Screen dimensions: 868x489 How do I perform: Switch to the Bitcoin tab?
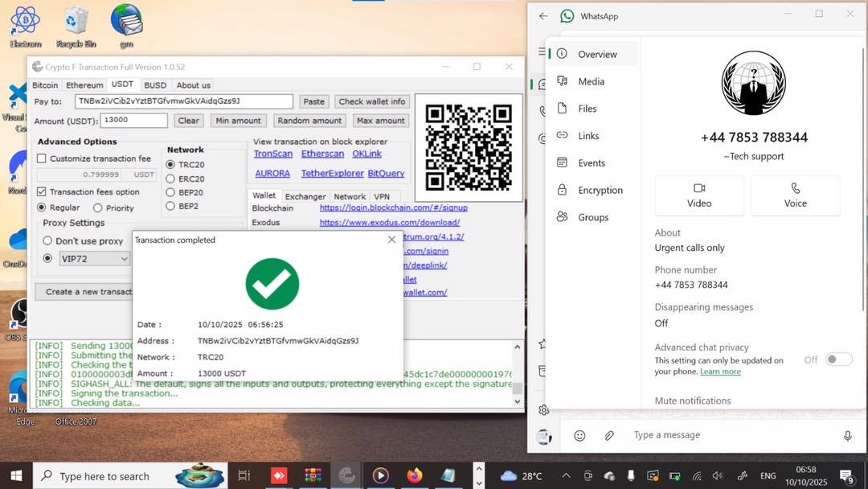point(45,85)
